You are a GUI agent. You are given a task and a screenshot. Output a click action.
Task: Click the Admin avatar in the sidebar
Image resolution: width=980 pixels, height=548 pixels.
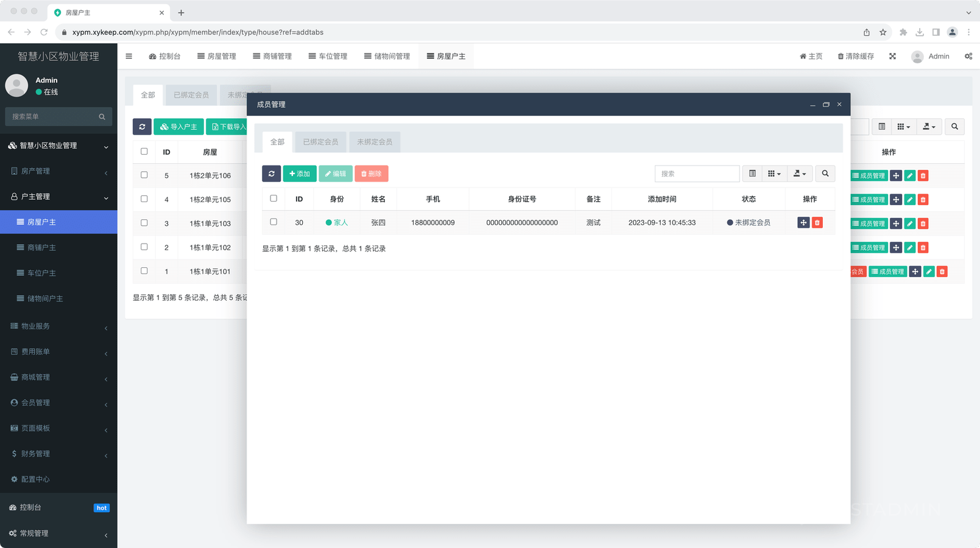(16, 86)
